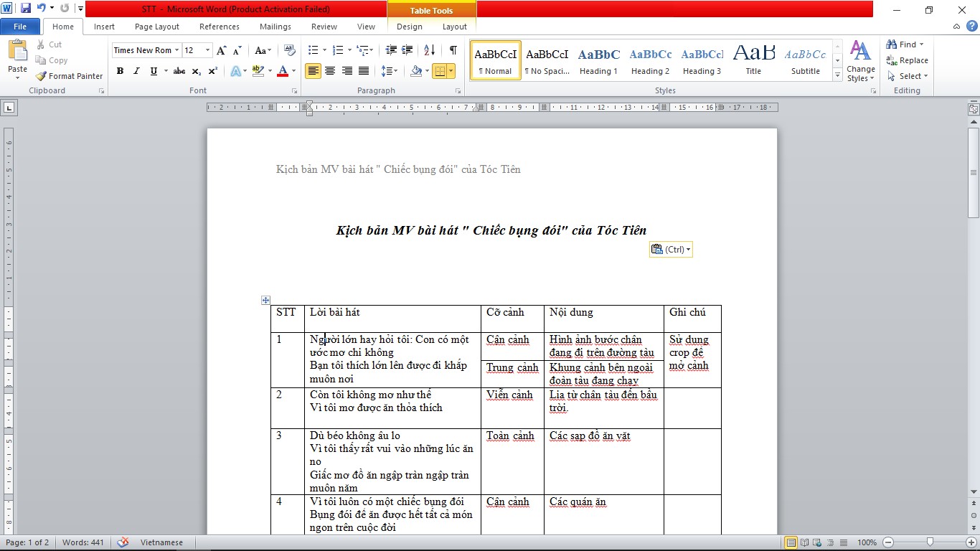Enable center alignment

click(330, 71)
